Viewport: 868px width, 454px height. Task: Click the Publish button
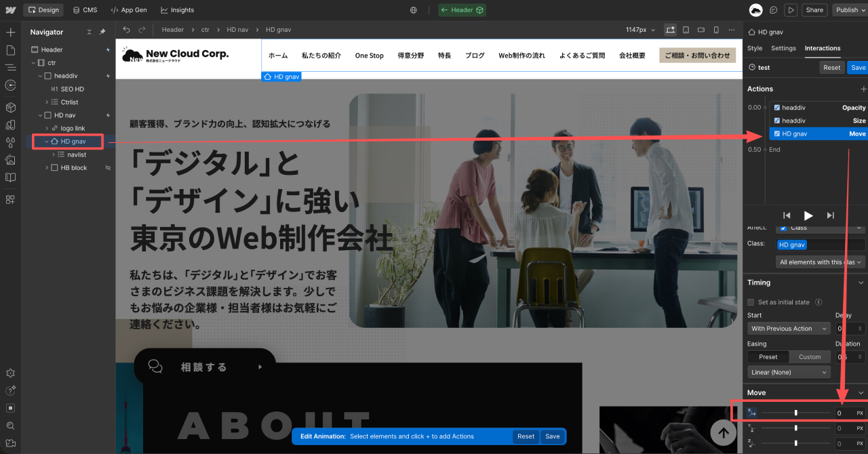[x=847, y=10]
